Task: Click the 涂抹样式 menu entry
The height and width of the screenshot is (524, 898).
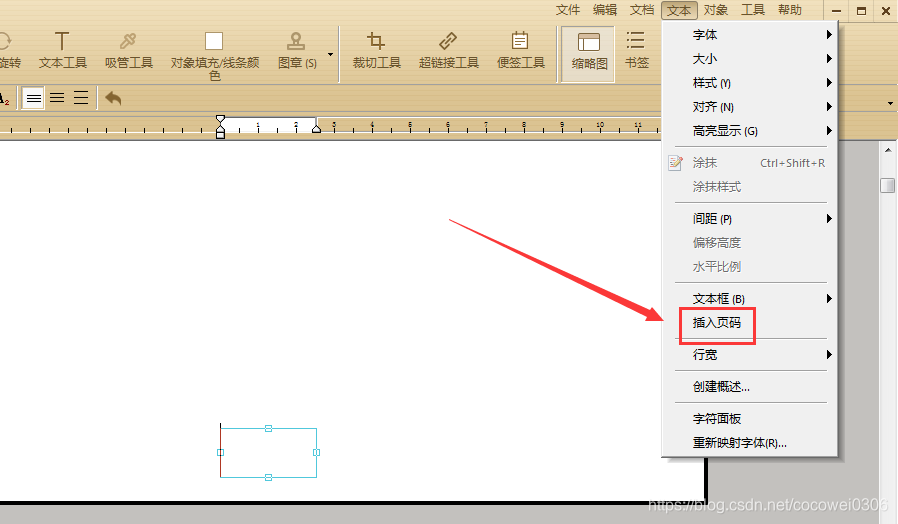Action: tap(750, 187)
